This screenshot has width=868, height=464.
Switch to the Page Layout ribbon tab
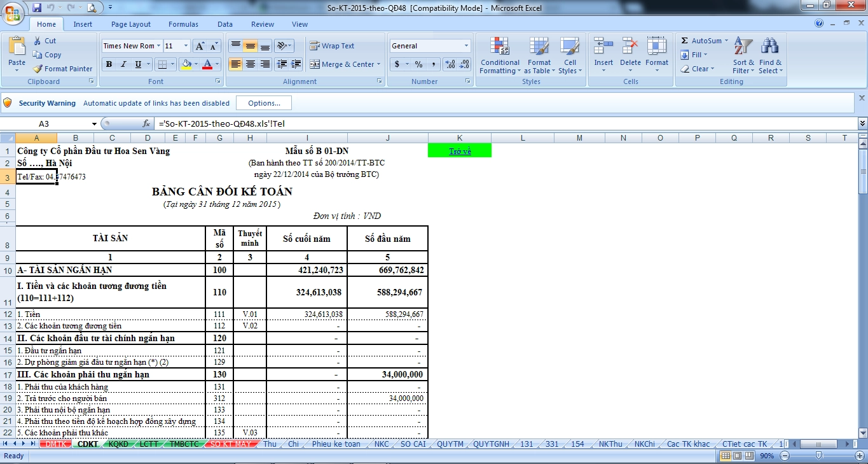(131, 24)
